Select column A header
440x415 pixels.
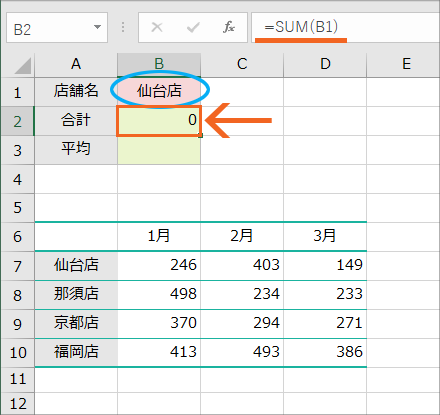[76, 64]
